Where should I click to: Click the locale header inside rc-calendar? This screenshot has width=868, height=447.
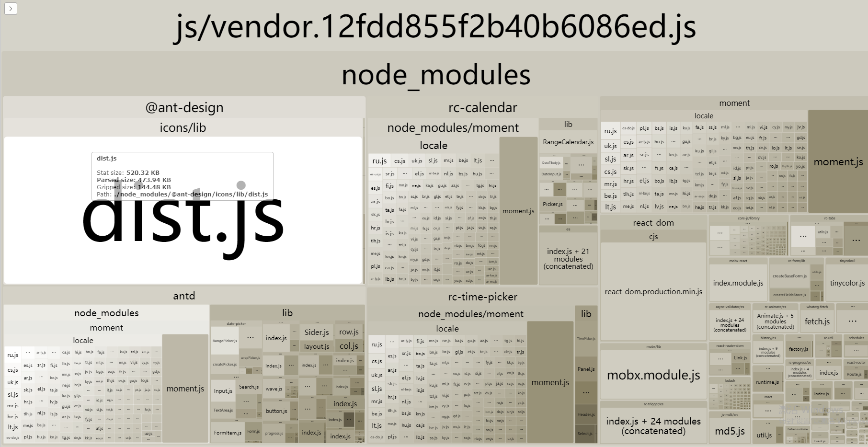(x=434, y=145)
